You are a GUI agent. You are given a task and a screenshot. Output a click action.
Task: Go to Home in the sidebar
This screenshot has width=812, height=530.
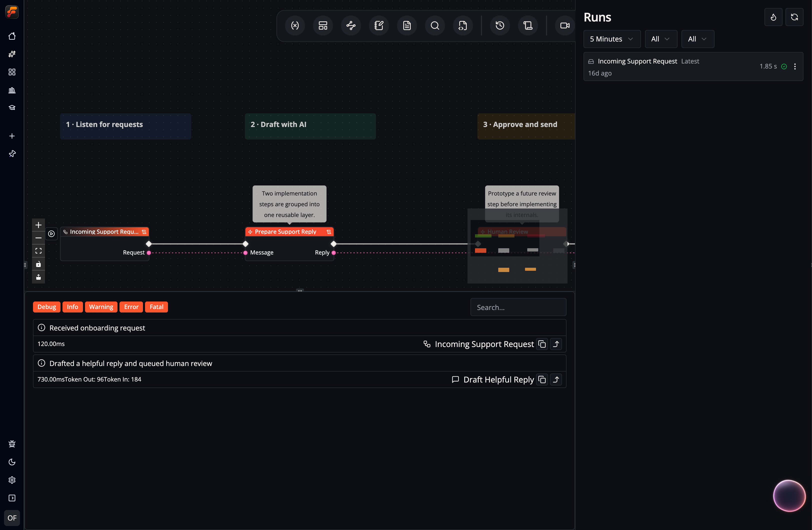click(x=12, y=36)
